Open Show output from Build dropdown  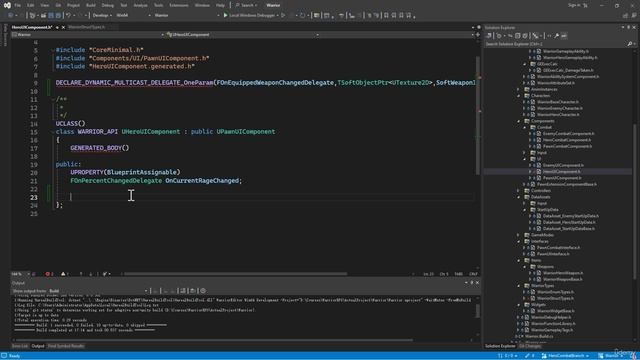[98, 291]
